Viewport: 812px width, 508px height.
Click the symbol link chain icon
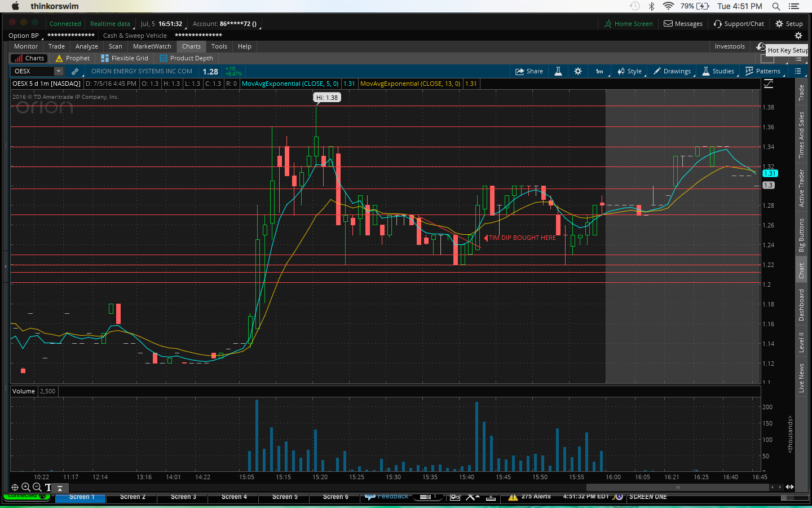[x=75, y=72]
